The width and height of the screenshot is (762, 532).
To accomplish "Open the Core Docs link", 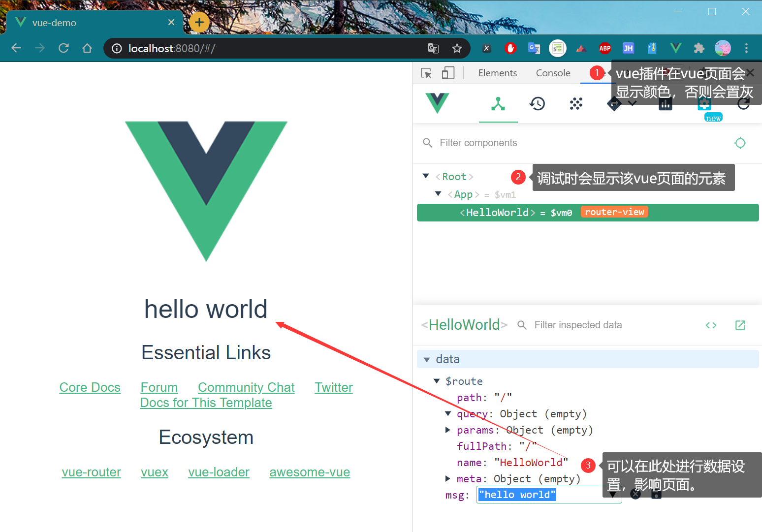I will coord(90,387).
